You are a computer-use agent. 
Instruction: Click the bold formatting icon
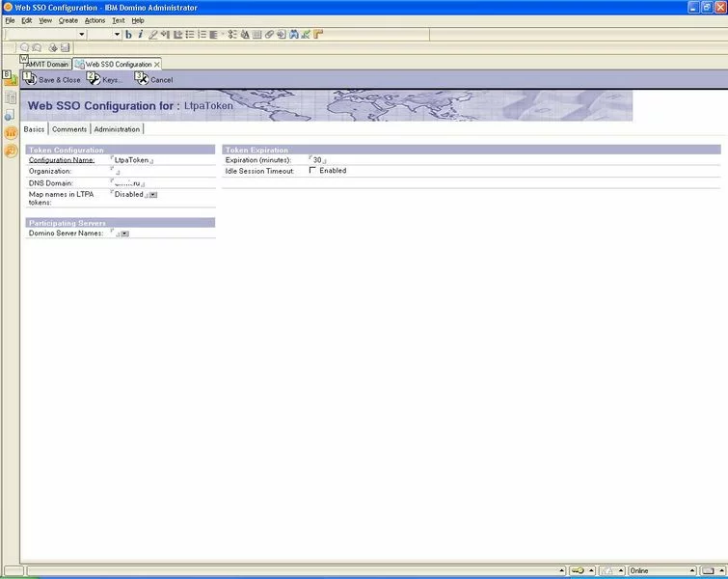point(128,34)
